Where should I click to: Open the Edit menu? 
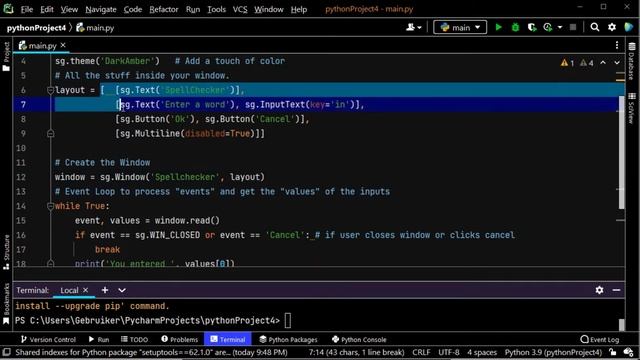point(47,9)
